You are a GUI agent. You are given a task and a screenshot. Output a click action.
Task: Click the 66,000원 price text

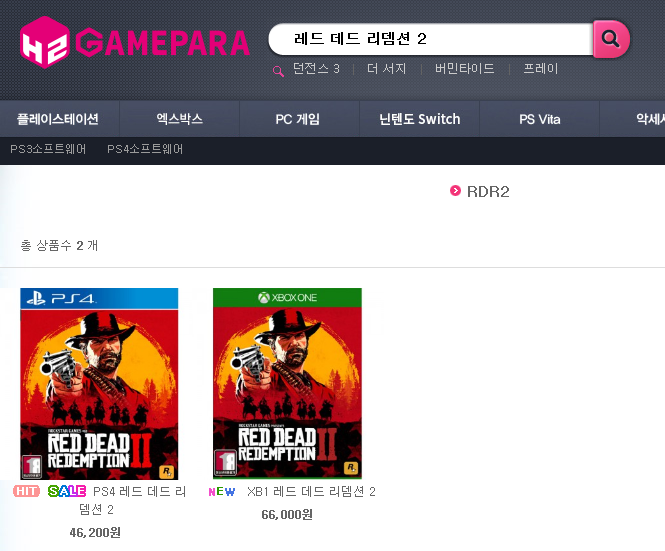[287, 515]
